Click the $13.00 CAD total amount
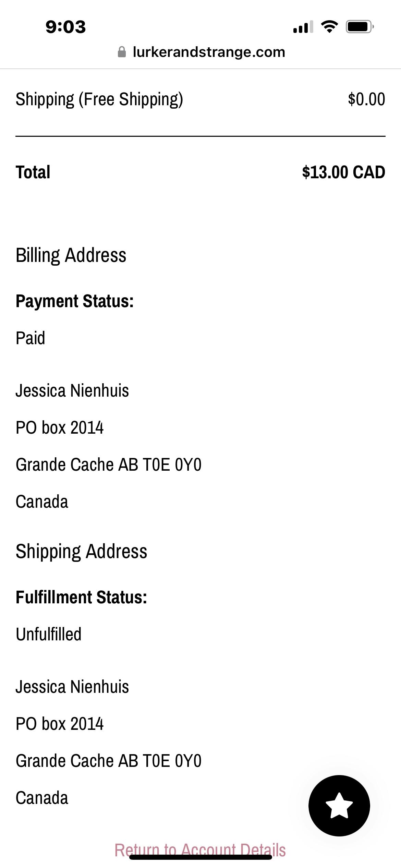Image resolution: width=401 pixels, height=868 pixels. click(x=343, y=172)
